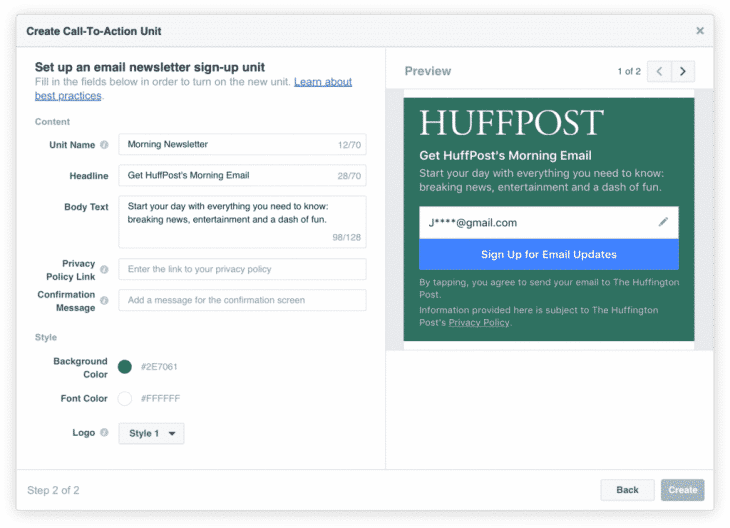Click the #FFFFFF font hex value
This screenshot has width=730, height=528.
160,399
